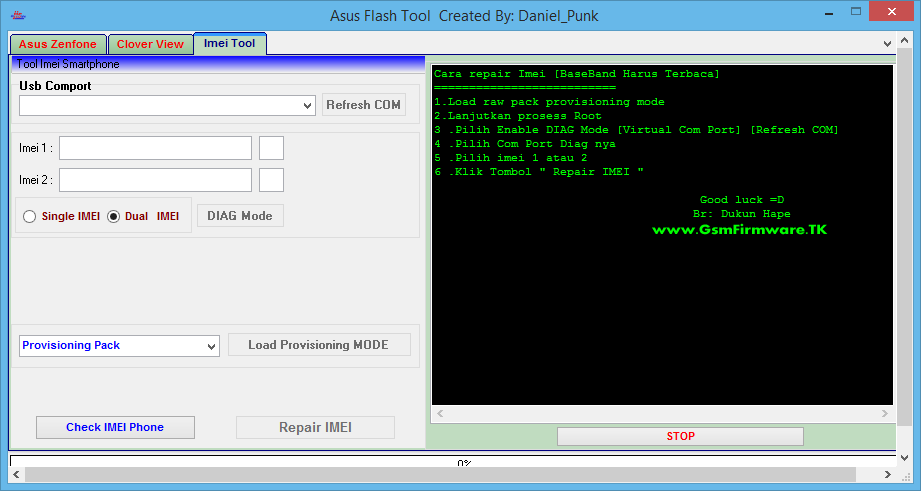Click the 'Pilih Com Port Diag nya' line

coord(525,144)
